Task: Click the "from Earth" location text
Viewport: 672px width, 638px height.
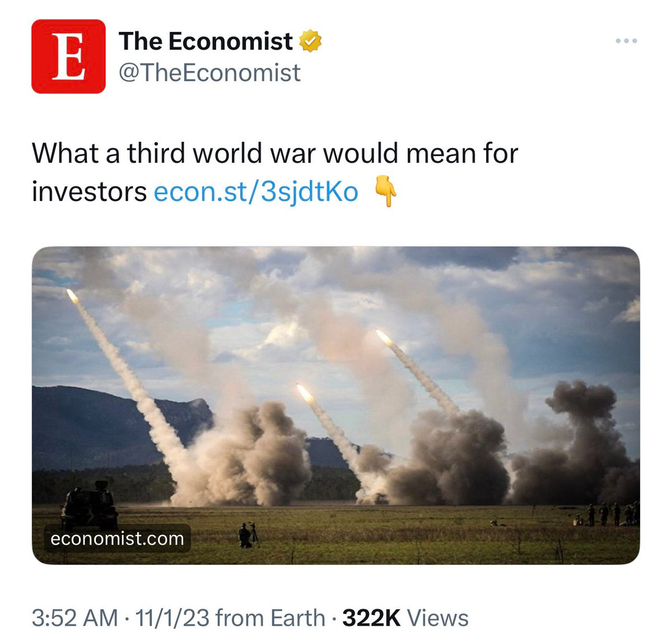Action: [x=270, y=618]
